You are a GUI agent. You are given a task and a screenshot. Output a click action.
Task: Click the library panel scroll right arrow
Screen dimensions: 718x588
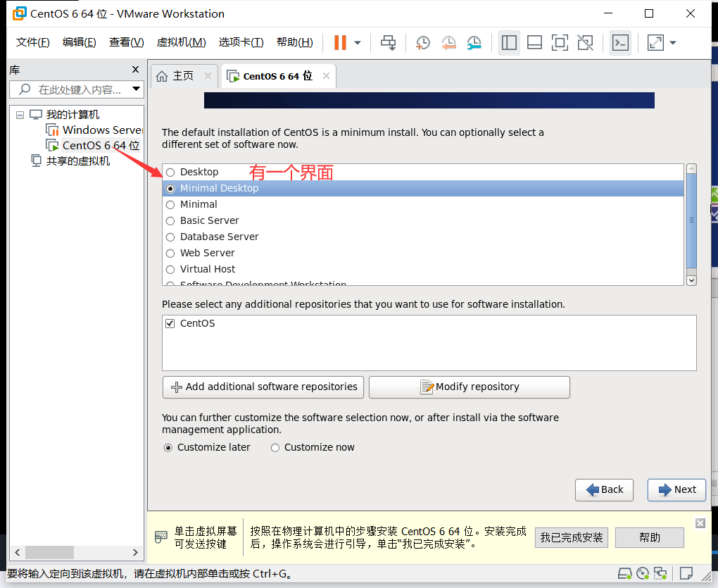tap(135, 552)
